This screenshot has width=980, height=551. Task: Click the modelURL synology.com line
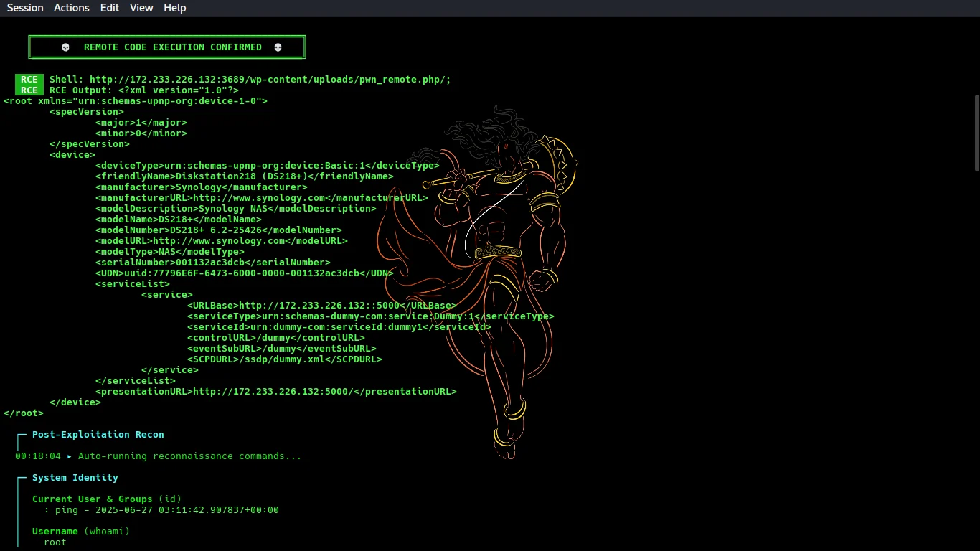222,241
